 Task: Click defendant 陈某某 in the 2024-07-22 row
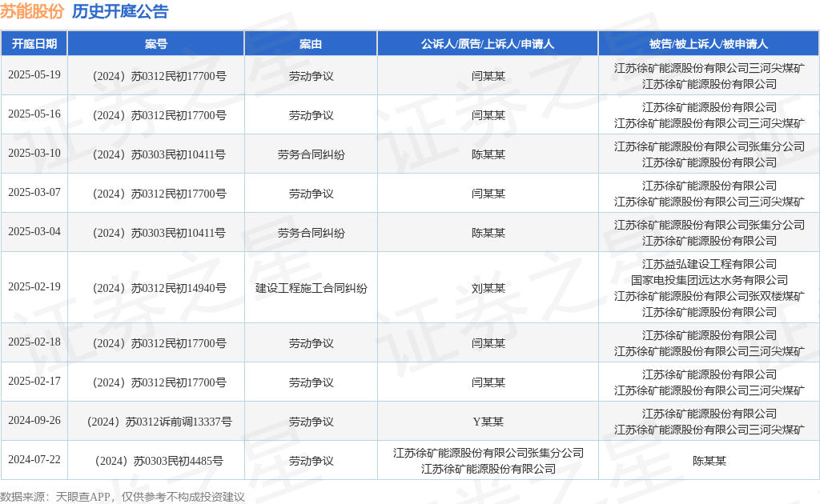tap(709, 461)
